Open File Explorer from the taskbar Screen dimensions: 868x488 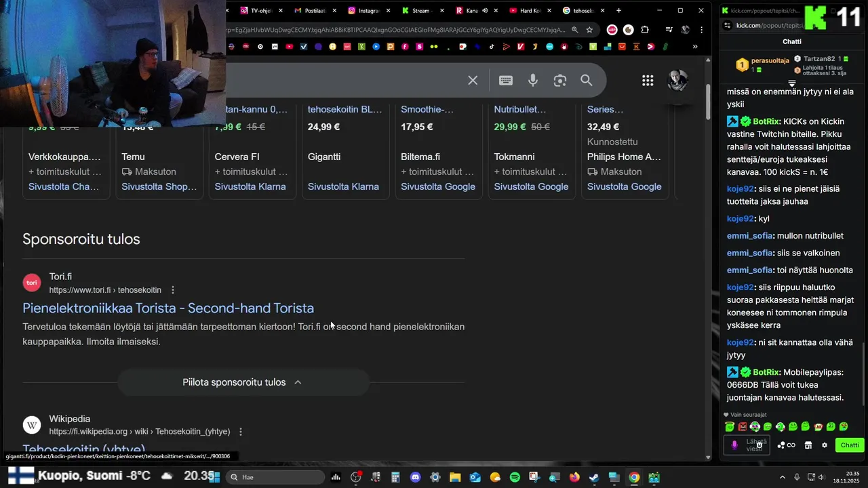coord(455,477)
